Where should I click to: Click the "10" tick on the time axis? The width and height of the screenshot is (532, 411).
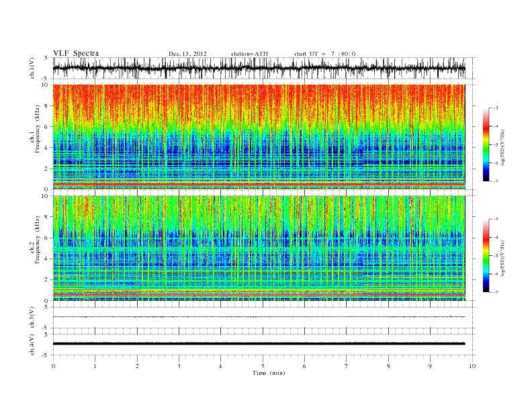coord(472,366)
